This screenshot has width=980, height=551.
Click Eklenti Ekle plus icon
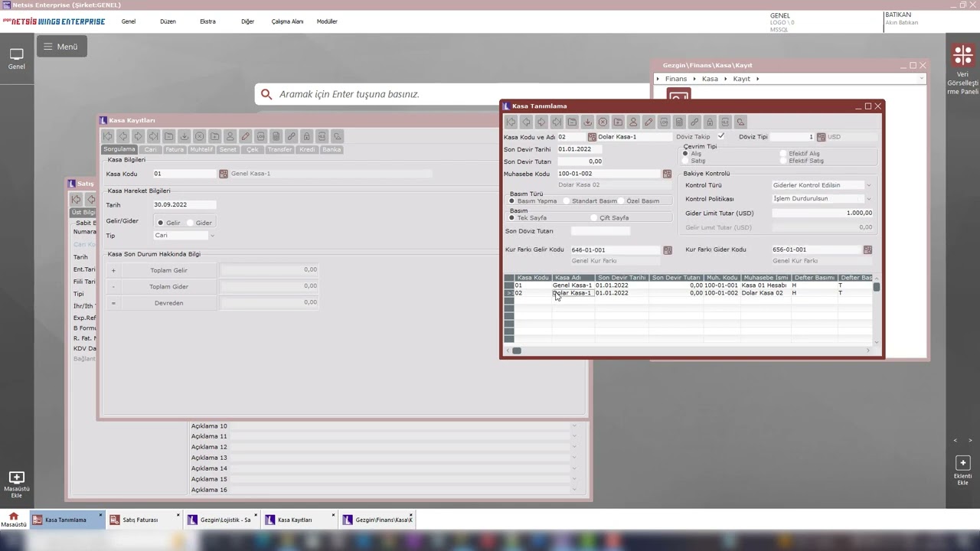963,463
